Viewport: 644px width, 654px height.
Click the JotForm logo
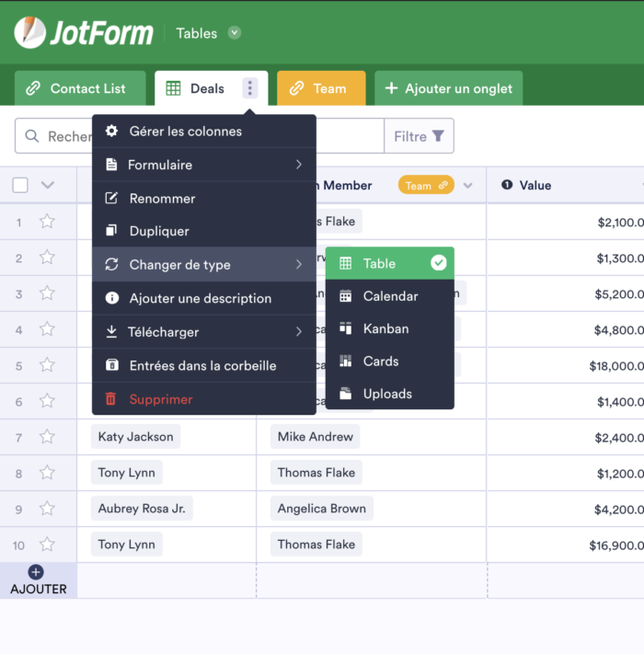point(84,32)
